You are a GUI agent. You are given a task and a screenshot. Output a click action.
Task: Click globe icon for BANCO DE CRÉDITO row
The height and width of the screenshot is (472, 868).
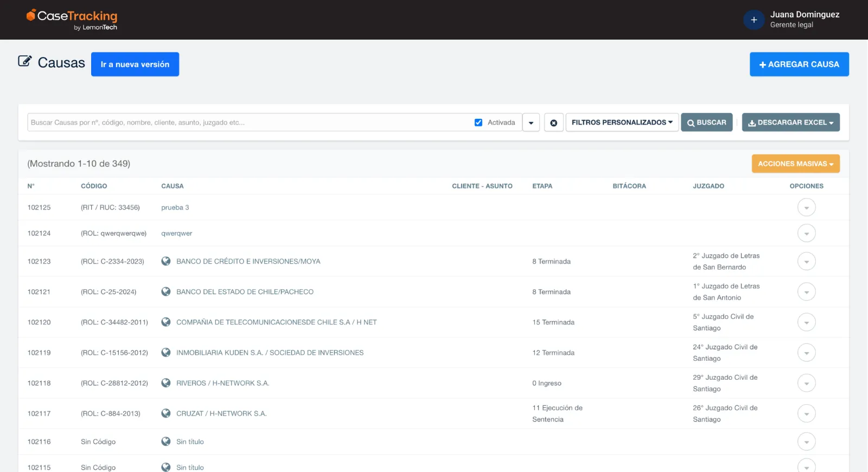166,261
